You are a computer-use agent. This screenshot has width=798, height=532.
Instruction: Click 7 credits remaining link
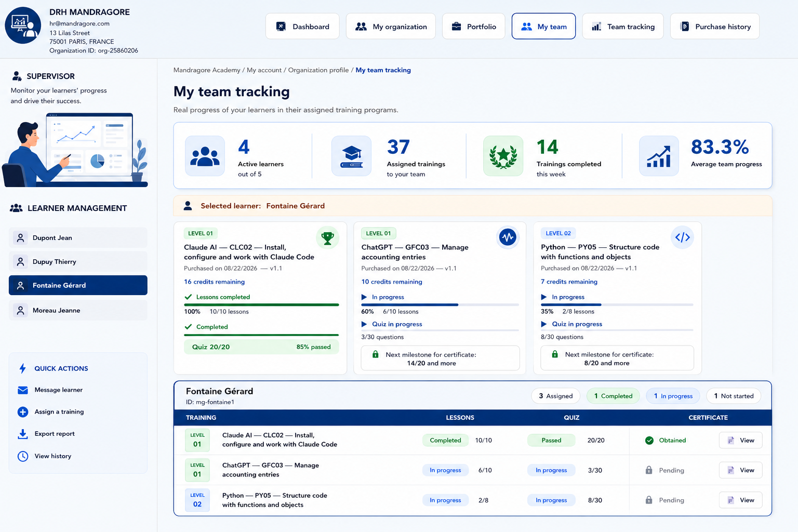coord(569,282)
